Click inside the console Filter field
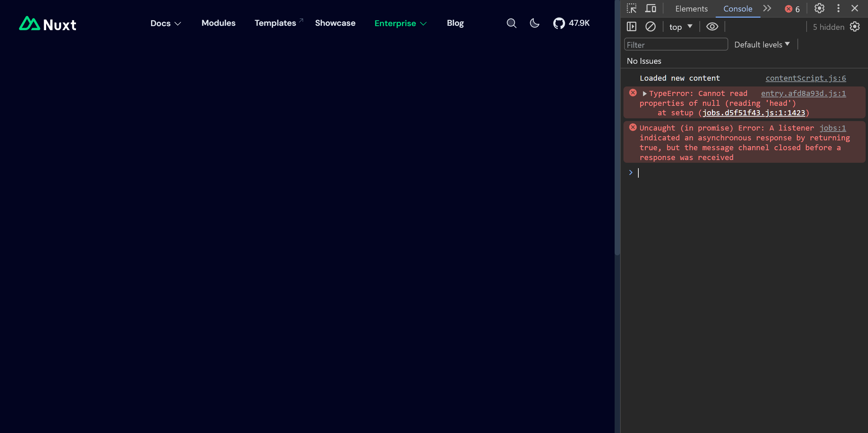 [x=675, y=44]
